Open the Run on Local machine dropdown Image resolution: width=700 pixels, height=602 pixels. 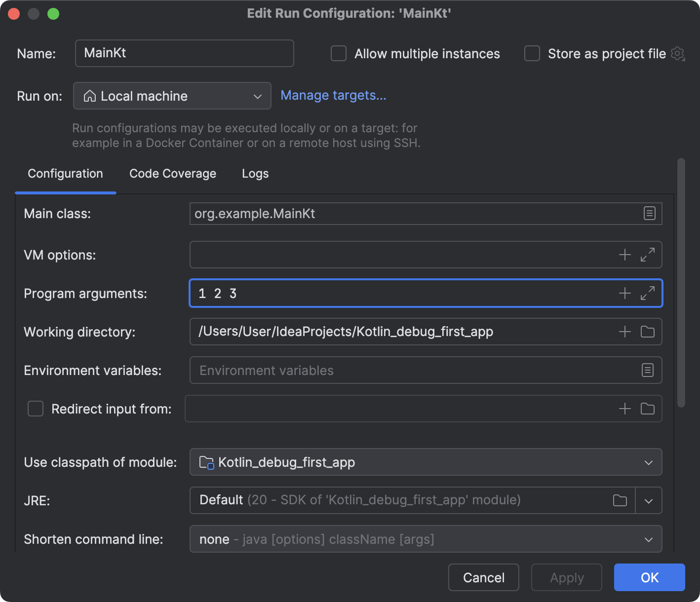coord(172,96)
